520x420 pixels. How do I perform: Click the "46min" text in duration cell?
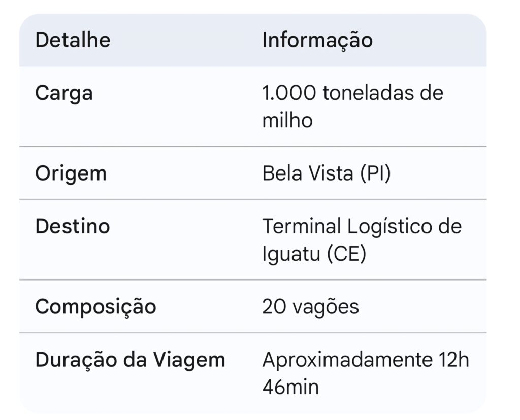[290, 388]
